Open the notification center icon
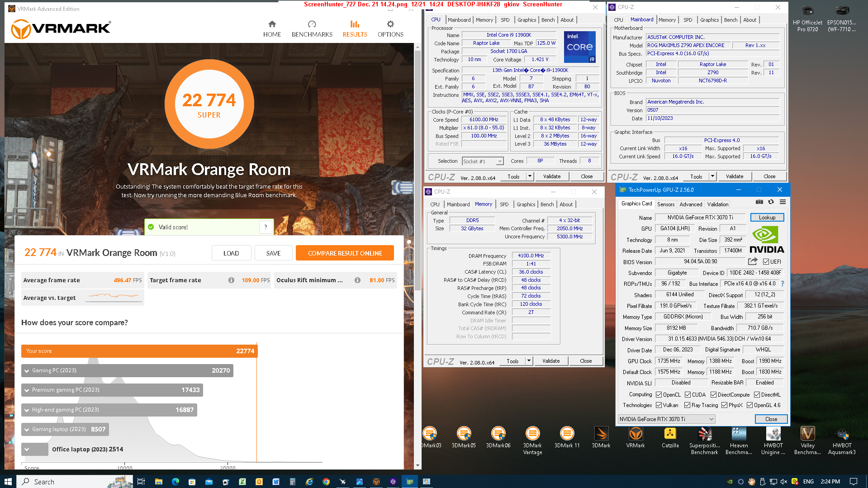Image resolution: width=868 pixels, height=488 pixels. pos(854,482)
